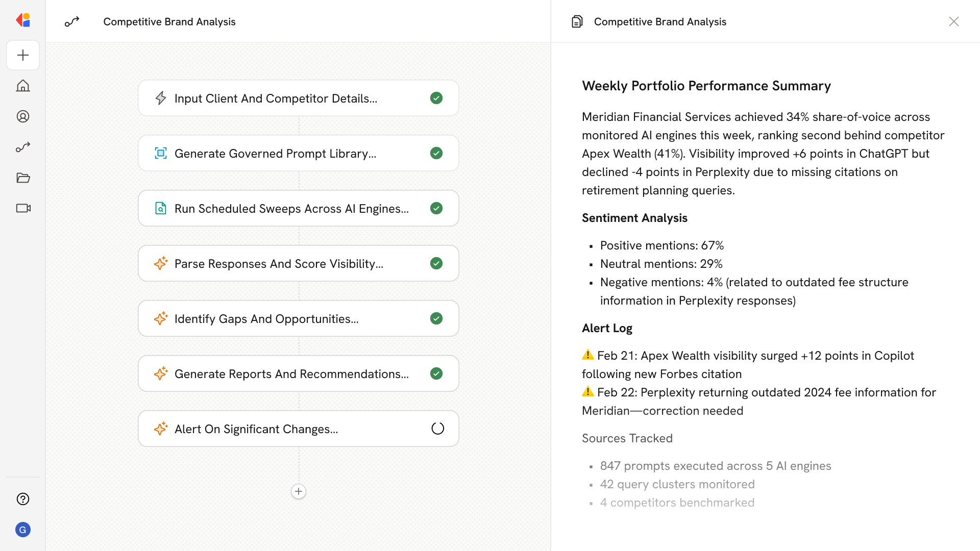Click the workflow icon beside page title
Viewport: 980px width, 551px height.
(x=72, y=21)
